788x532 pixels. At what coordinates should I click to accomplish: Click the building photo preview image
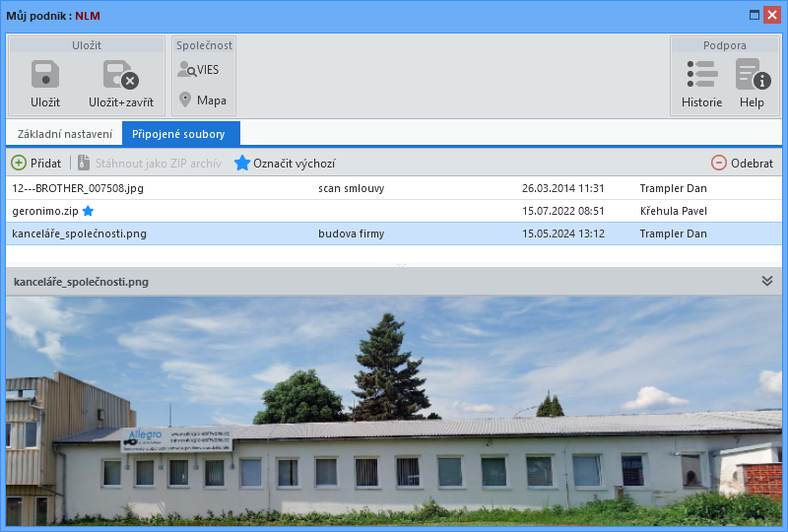[x=394, y=411]
